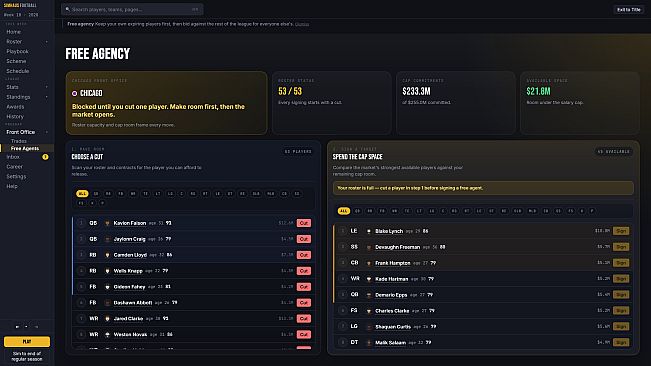Click Sim to end of regular season
This screenshot has height=366, width=651.
point(27,356)
